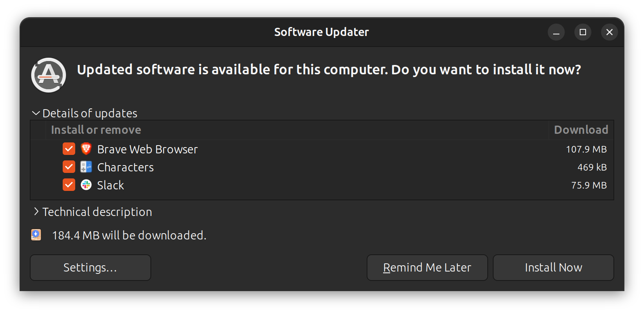Click the 107.9 MB size for Brave

pyautogui.click(x=586, y=149)
